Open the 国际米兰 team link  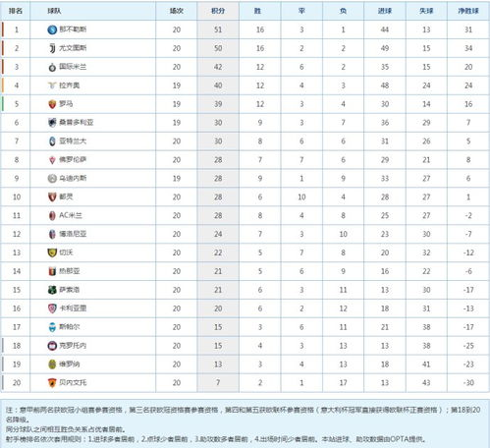pos(73,67)
